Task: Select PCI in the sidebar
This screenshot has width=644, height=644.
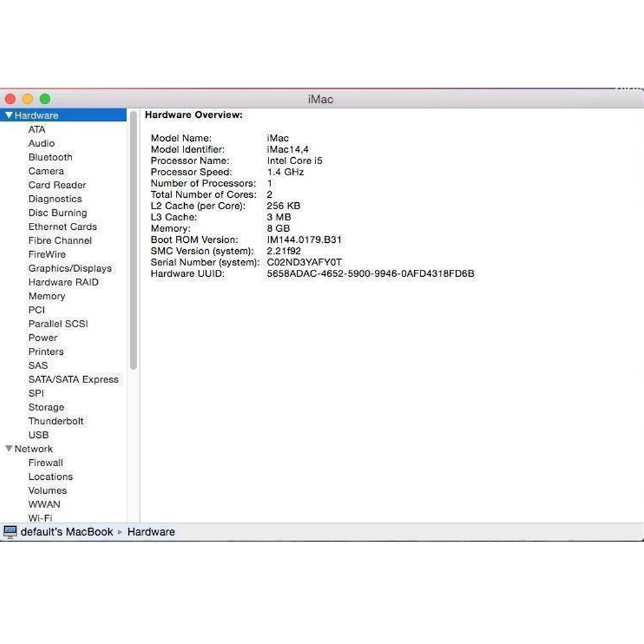Action: (x=37, y=310)
